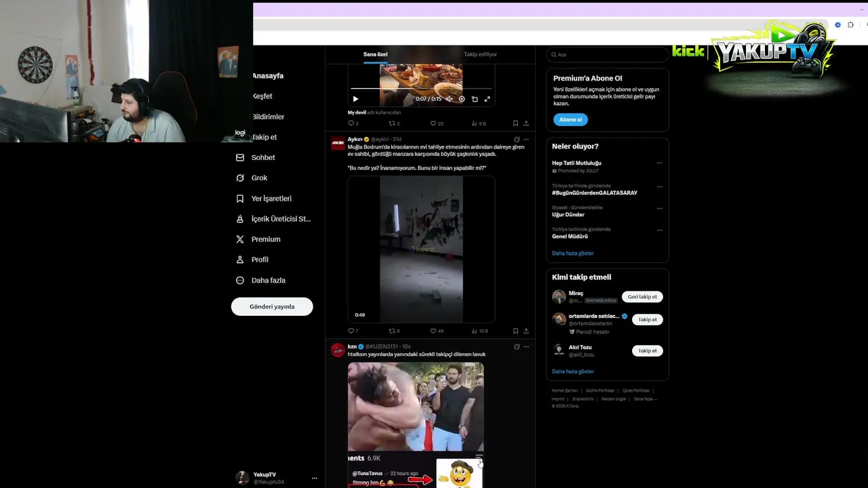Open the Gizlilik Politikası footer link
Screen dimensions: 868x488
pyautogui.click(x=600, y=390)
